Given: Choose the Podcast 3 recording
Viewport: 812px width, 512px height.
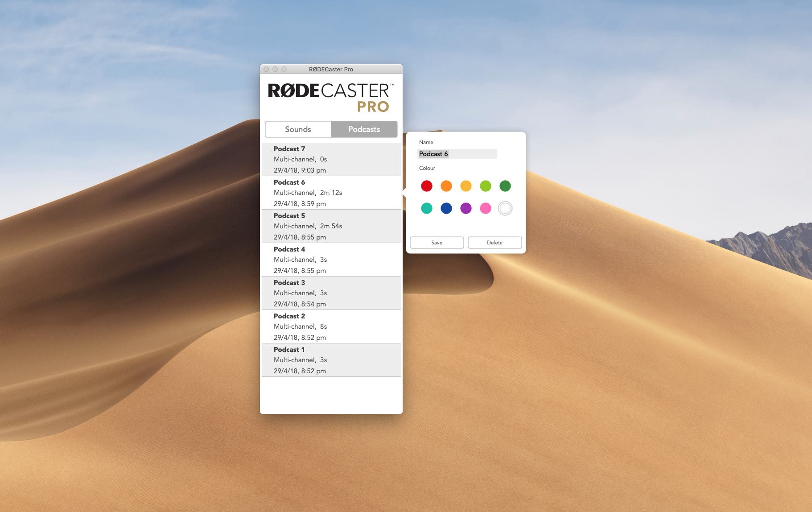Looking at the screenshot, I should [331, 293].
